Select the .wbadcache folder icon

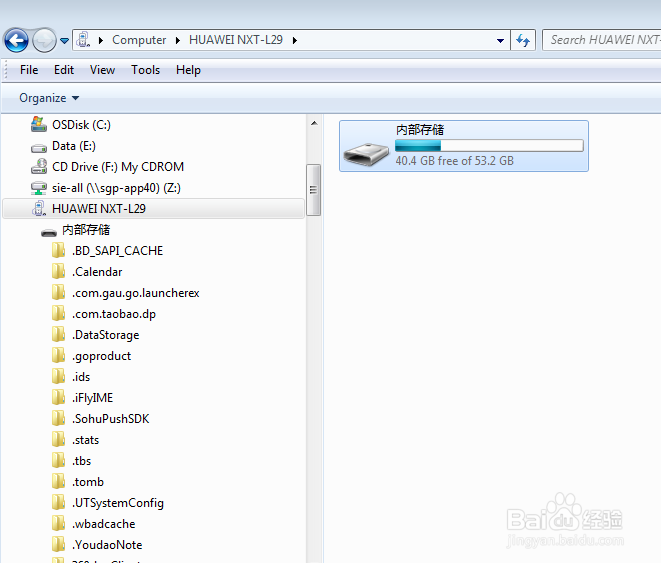59,524
